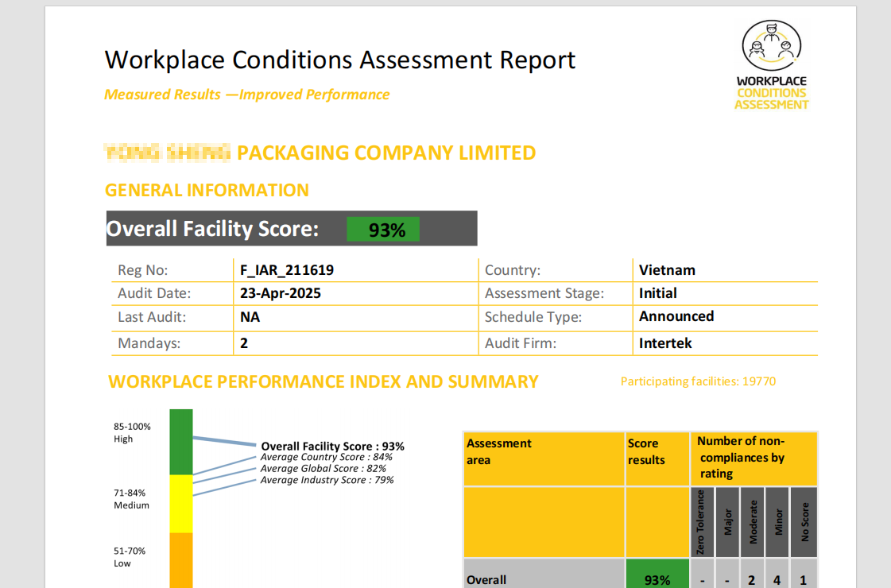
Task: Click the report title heading
Action: pyautogui.click(x=340, y=60)
